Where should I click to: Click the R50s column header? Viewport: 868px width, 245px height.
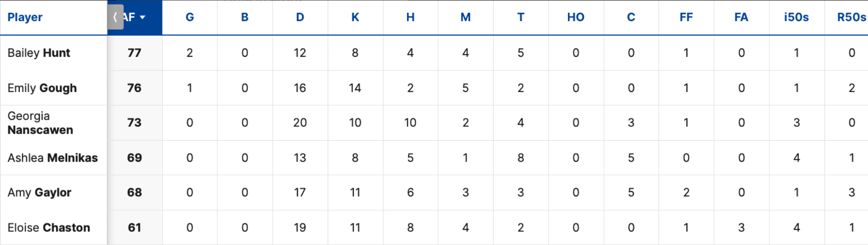pyautogui.click(x=852, y=17)
